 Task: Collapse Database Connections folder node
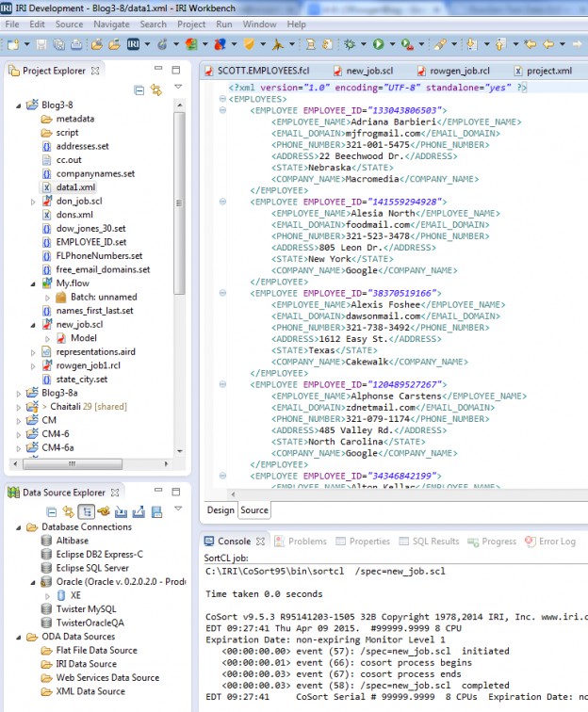coord(19,527)
